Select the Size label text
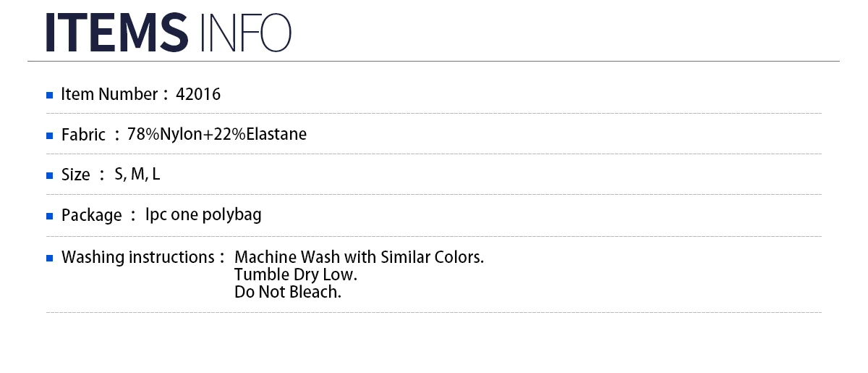Image resolution: width=868 pixels, height=373 pixels. pos(76,175)
